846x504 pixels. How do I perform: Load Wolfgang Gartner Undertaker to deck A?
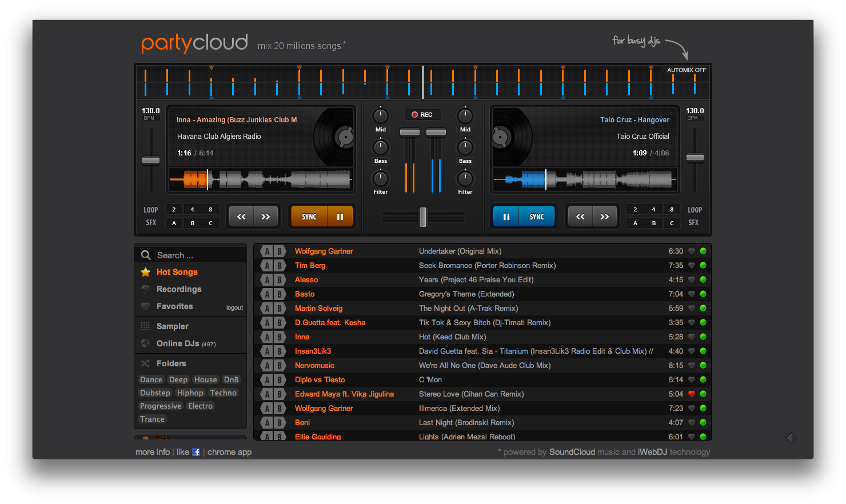(266, 251)
